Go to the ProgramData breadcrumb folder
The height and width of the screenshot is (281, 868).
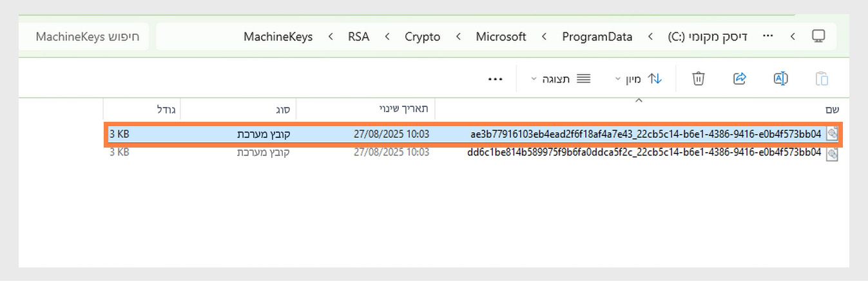point(597,37)
